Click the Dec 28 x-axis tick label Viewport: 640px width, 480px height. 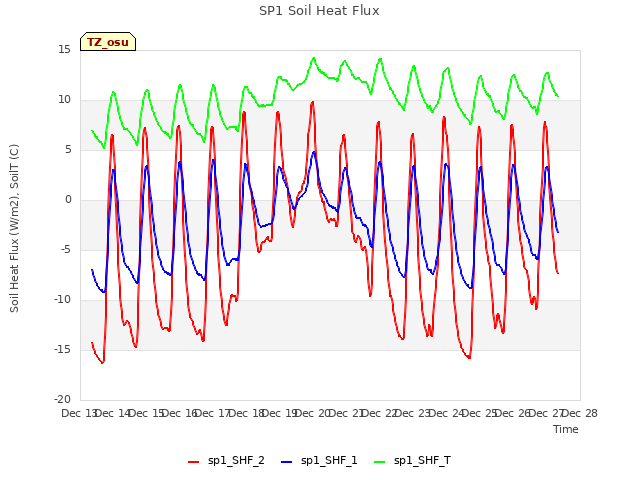[x=580, y=413]
